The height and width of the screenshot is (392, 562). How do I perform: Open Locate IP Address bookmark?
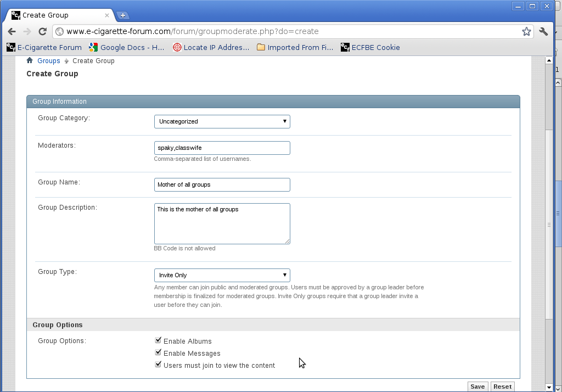coord(211,47)
